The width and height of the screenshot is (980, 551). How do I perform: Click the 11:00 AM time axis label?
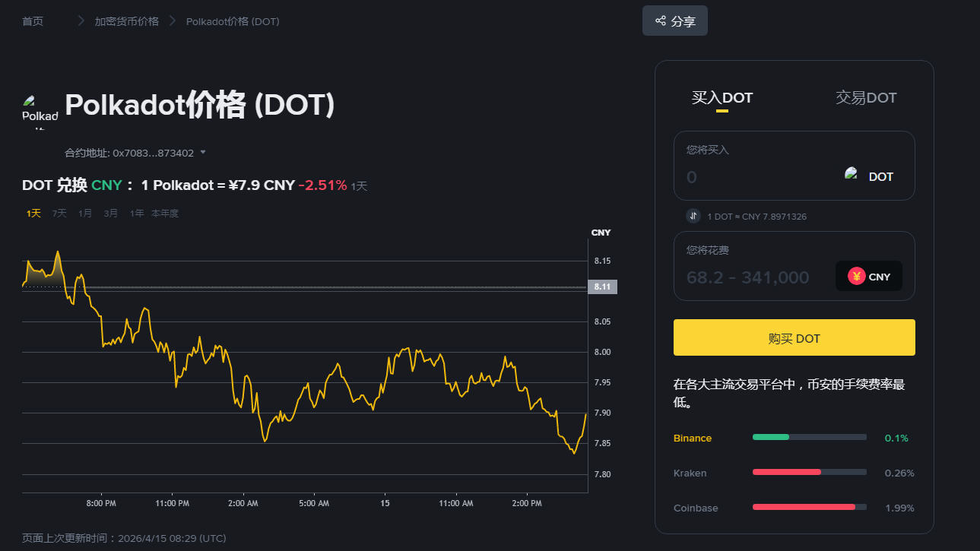[x=455, y=503]
